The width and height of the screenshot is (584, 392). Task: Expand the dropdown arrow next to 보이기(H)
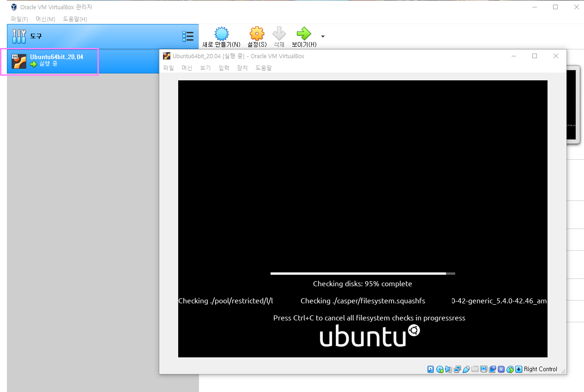(323, 36)
